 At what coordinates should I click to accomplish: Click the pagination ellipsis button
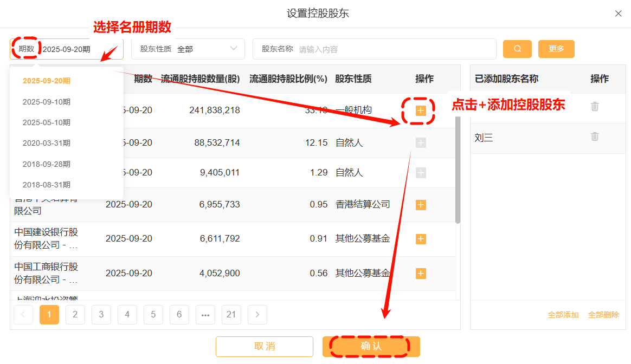pos(205,315)
